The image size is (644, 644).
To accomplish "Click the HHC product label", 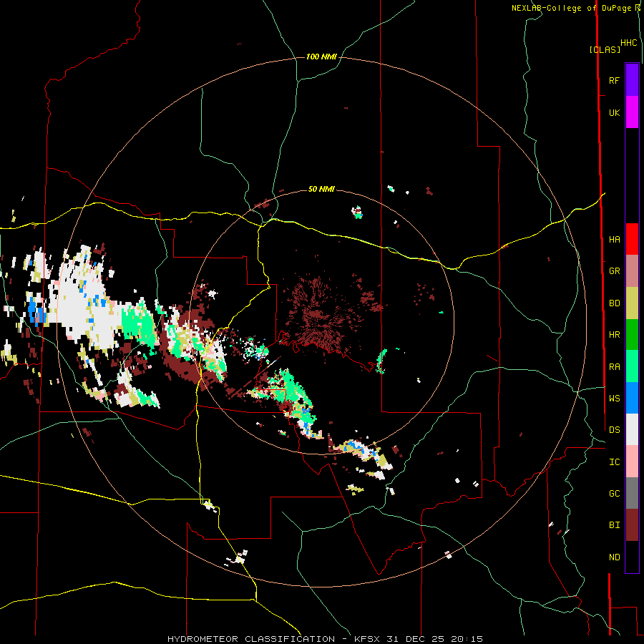I will pyautogui.click(x=628, y=43).
